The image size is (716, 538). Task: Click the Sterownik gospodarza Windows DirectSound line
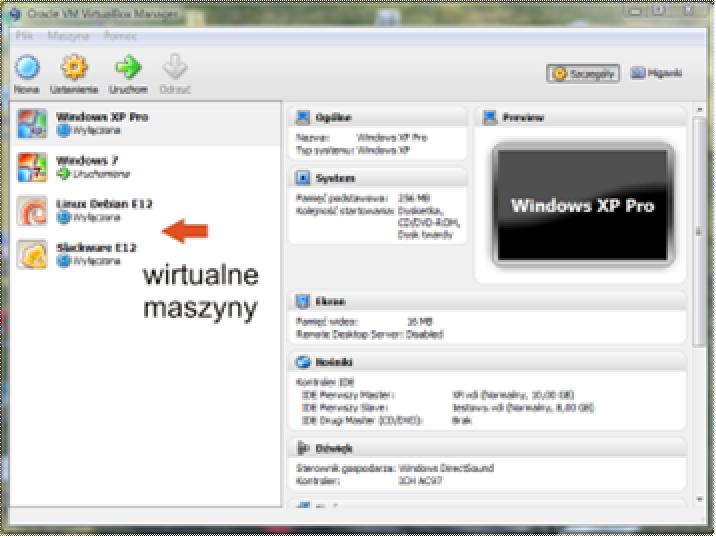[x=395, y=468]
